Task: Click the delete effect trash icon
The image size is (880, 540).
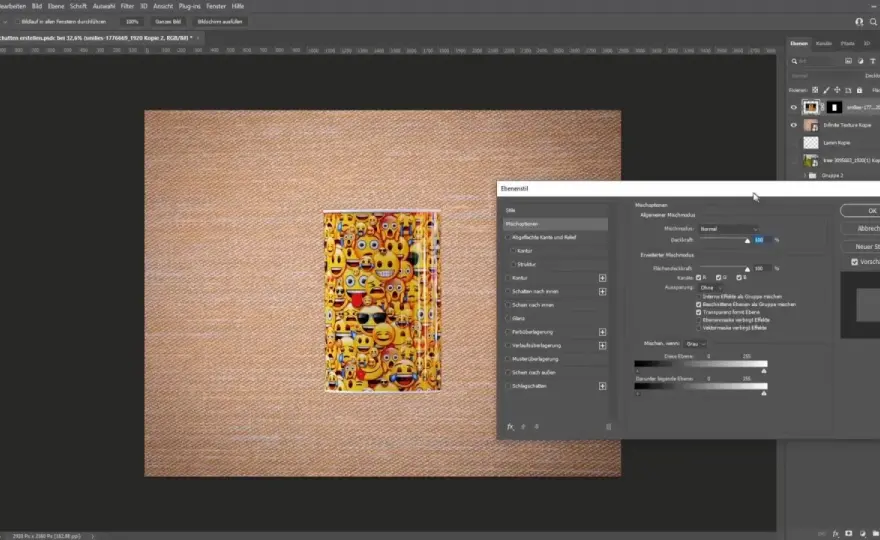Action: [608, 427]
